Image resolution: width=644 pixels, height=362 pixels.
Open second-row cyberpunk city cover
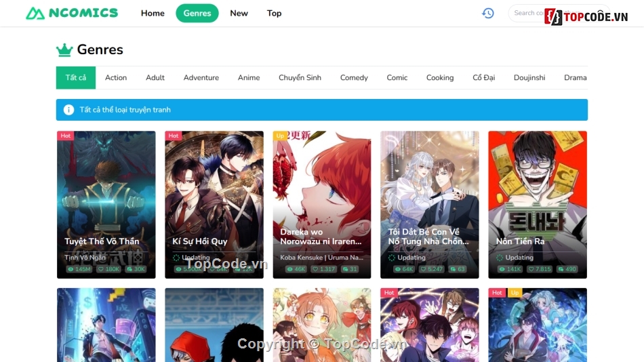(106, 325)
